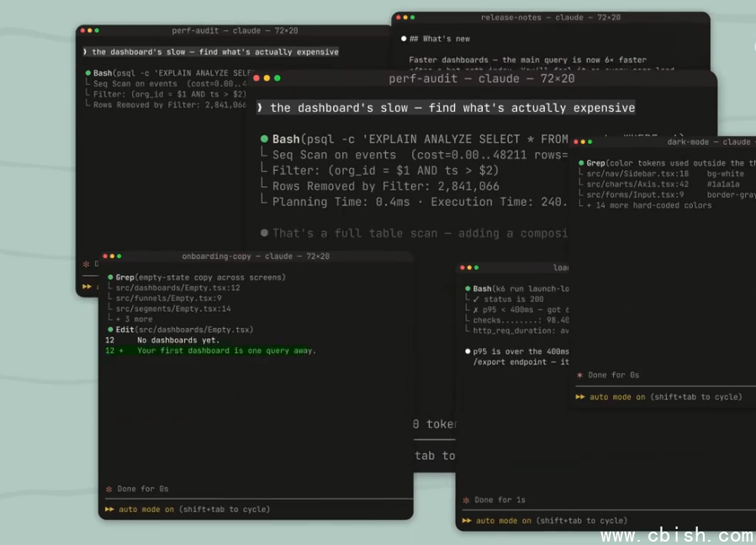This screenshot has width=756, height=545.
Task: Click the green Bash status dot in front perf-audit window
Action: [x=264, y=139]
